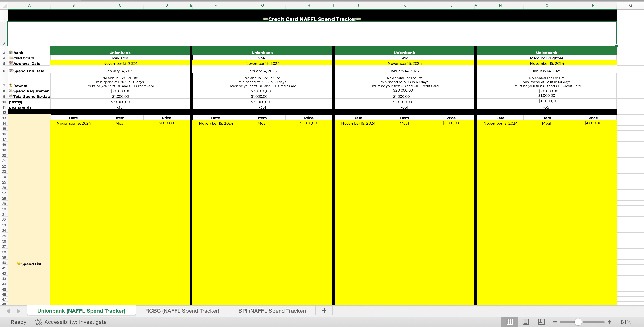The width and height of the screenshot is (644, 327).
Task: Click the credit card icon next to "Credit Card"
Action: (11, 58)
